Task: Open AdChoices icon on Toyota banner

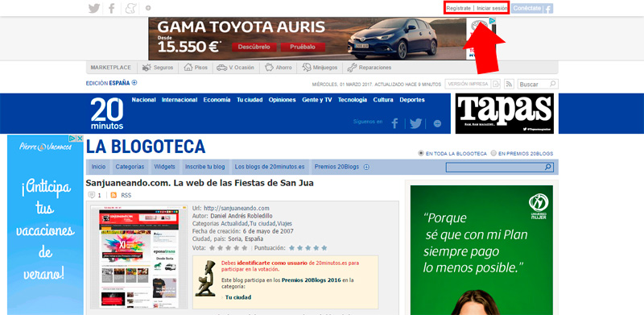Action: [x=492, y=21]
